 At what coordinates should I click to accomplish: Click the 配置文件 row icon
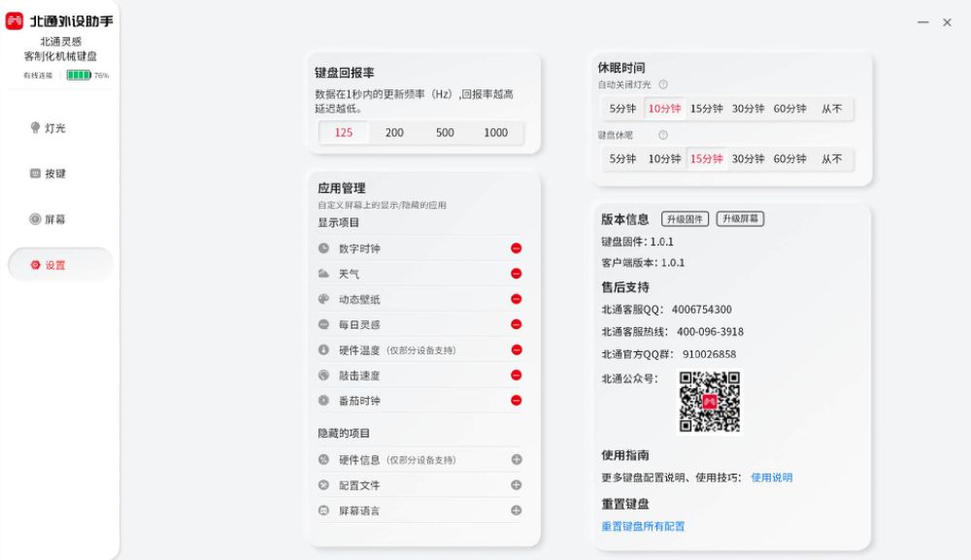pos(323,484)
